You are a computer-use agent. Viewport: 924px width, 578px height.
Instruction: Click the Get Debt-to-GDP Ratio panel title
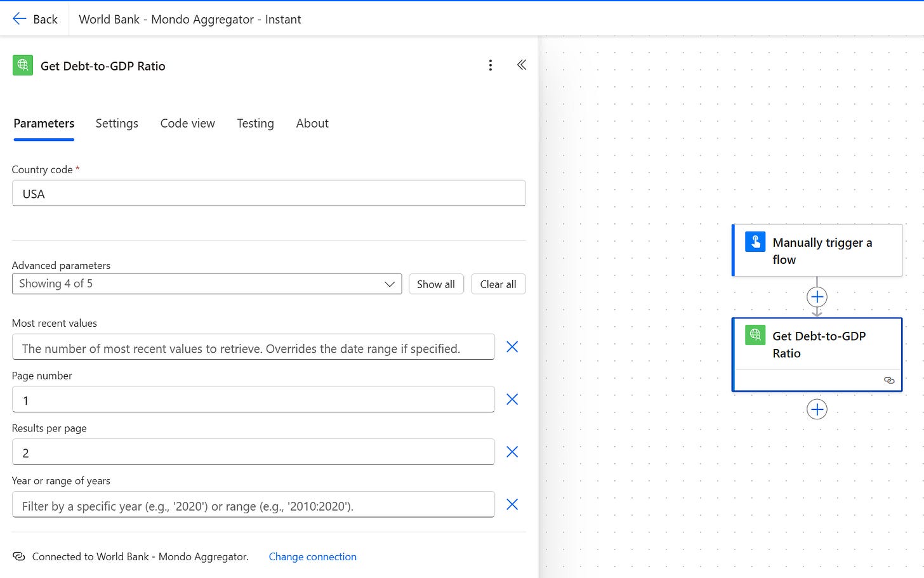pos(103,66)
